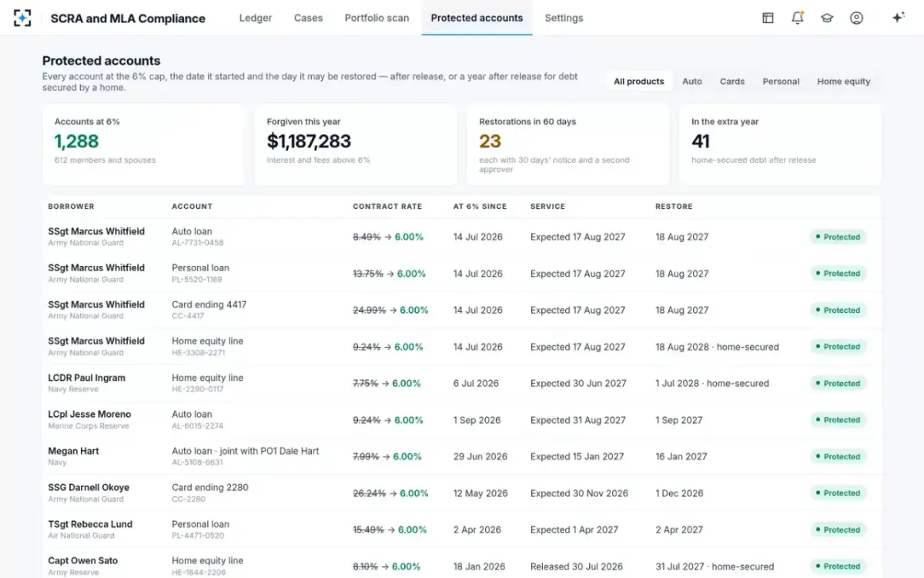Sort by the Contract rate column header
Viewport: 924px width, 578px height.
(x=387, y=207)
